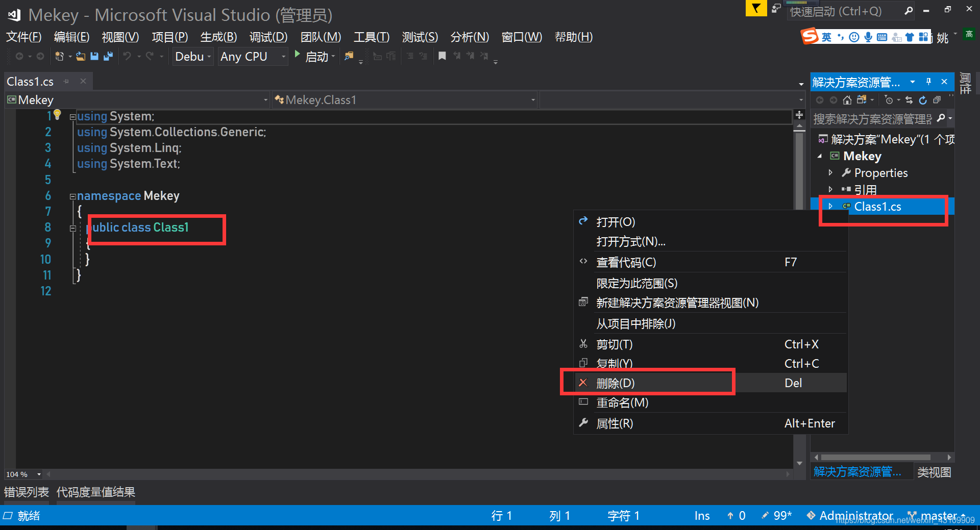Toggle the Sogou soft keyboard icon

click(882, 37)
